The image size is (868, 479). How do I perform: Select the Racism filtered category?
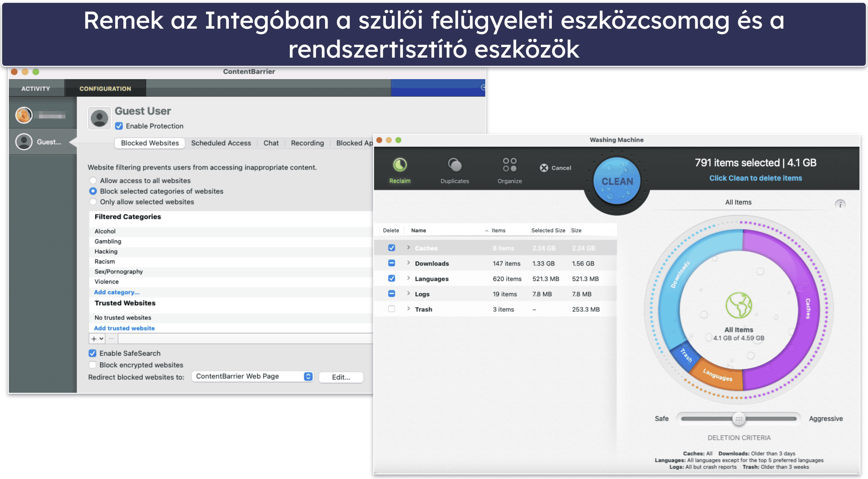click(231, 261)
